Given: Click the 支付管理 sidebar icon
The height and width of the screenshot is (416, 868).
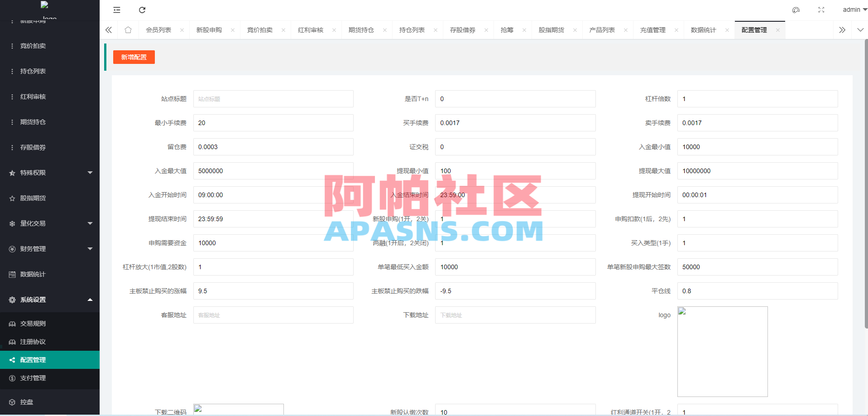Looking at the screenshot, I should coord(12,378).
